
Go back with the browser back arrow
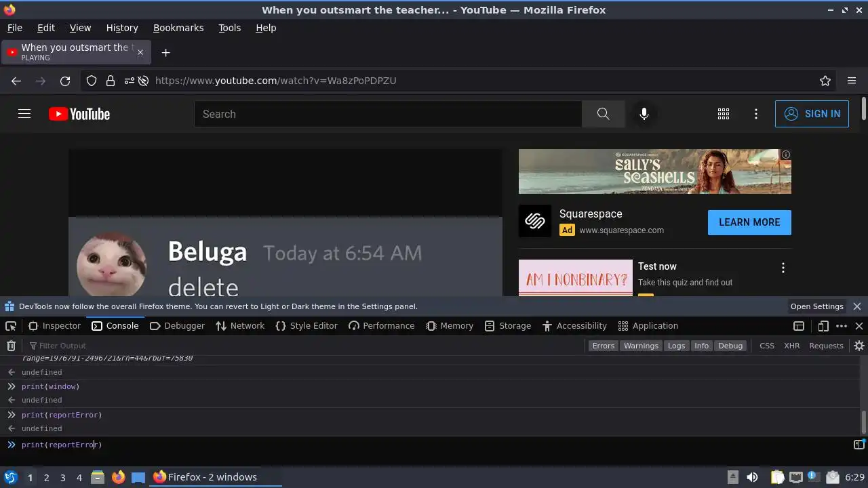click(16, 81)
